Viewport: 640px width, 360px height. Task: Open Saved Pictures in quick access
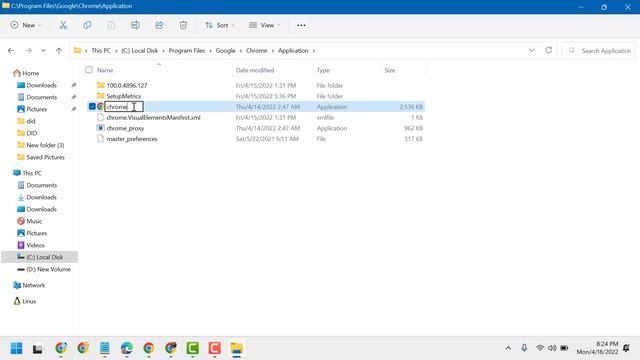tap(41, 157)
